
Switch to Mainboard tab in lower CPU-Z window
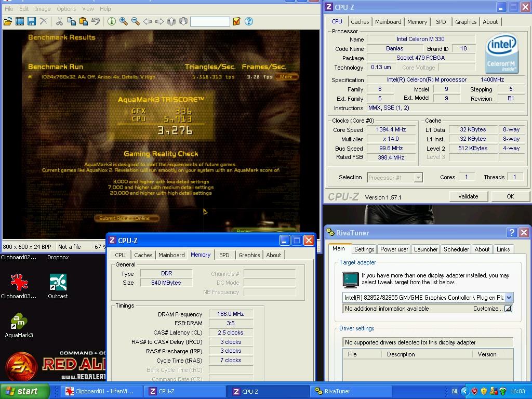[171, 255]
